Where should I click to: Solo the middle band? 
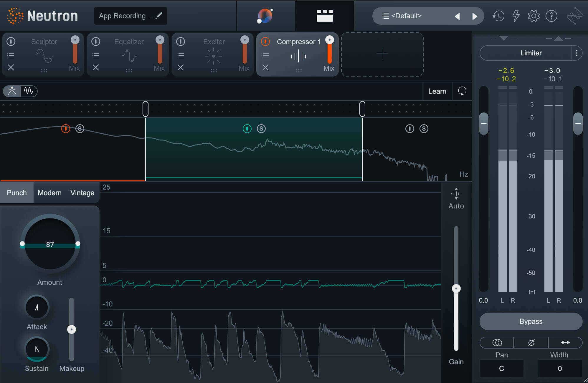[261, 129]
